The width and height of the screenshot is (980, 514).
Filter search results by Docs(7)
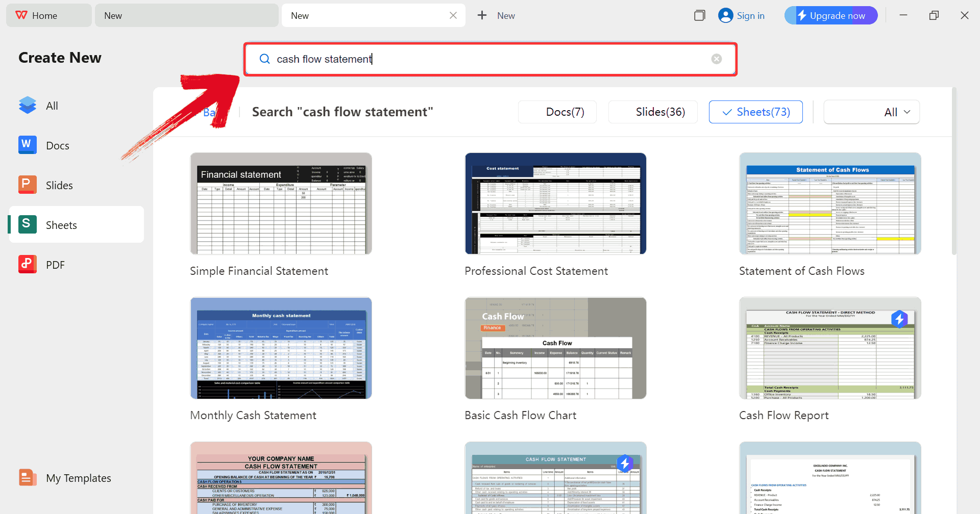(557, 112)
